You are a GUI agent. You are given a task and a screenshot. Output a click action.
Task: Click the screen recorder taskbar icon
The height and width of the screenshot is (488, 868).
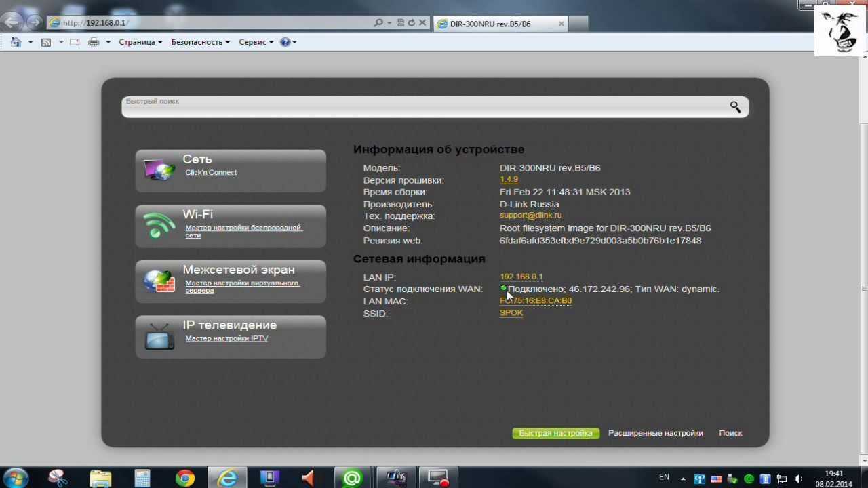point(437,478)
